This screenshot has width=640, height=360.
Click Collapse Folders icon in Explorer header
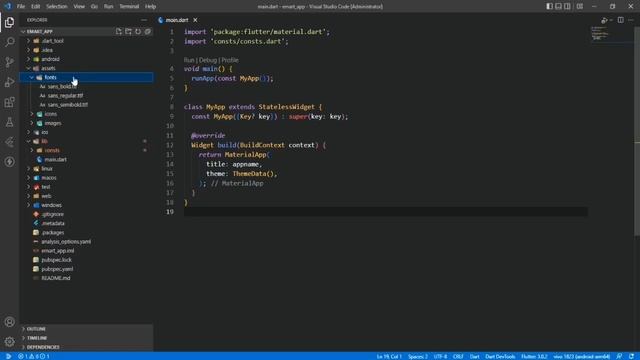coord(148,31)
